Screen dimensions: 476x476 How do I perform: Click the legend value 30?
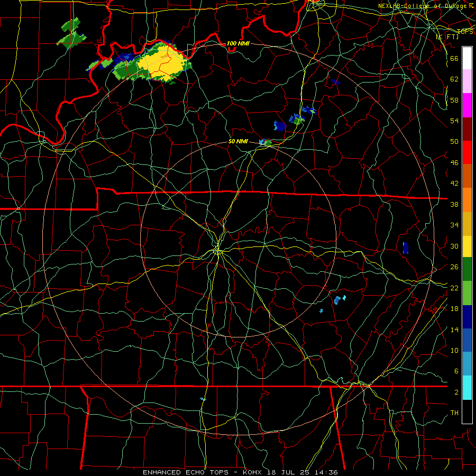(454, 246)
